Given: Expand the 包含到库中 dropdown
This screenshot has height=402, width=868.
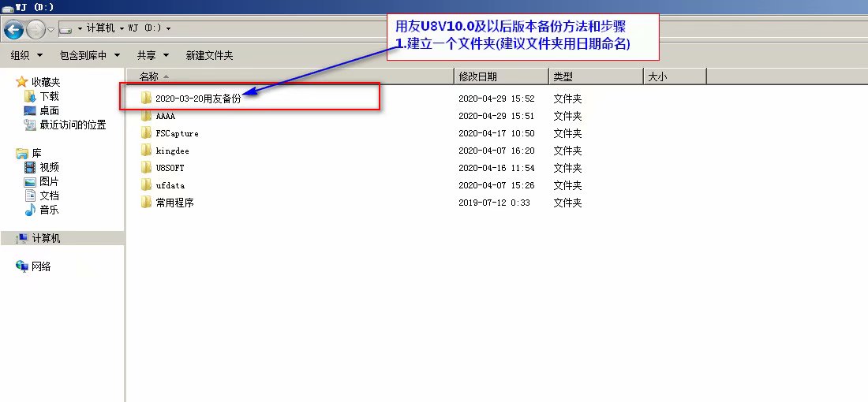Looking at the screenshot, I should click(x=89, y=55).
